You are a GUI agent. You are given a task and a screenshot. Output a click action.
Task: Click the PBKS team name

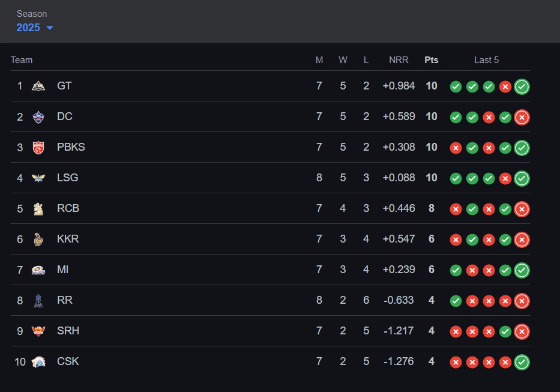tap(71, 147)
